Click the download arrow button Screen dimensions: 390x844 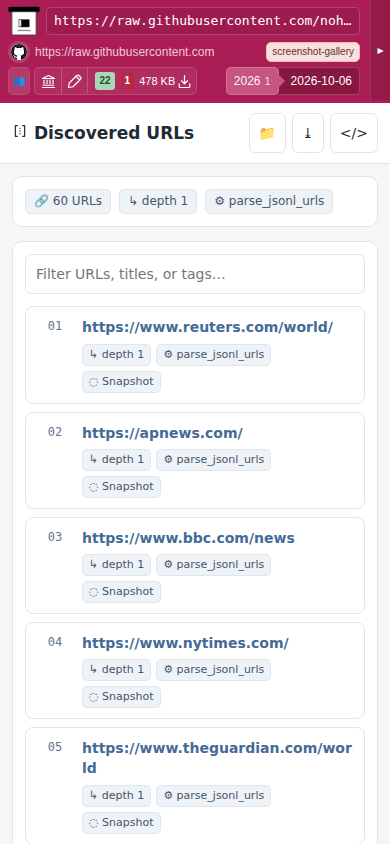[308, 133]
